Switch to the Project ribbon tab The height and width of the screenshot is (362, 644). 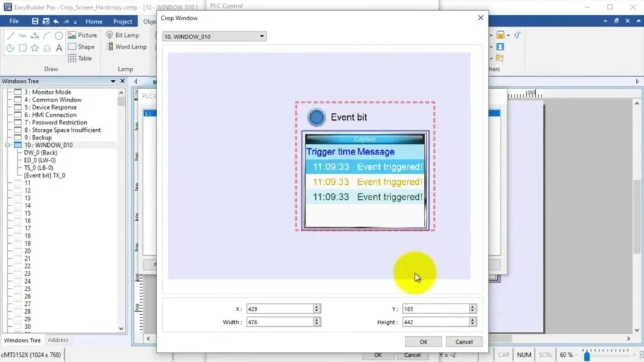tap(122, 21)
